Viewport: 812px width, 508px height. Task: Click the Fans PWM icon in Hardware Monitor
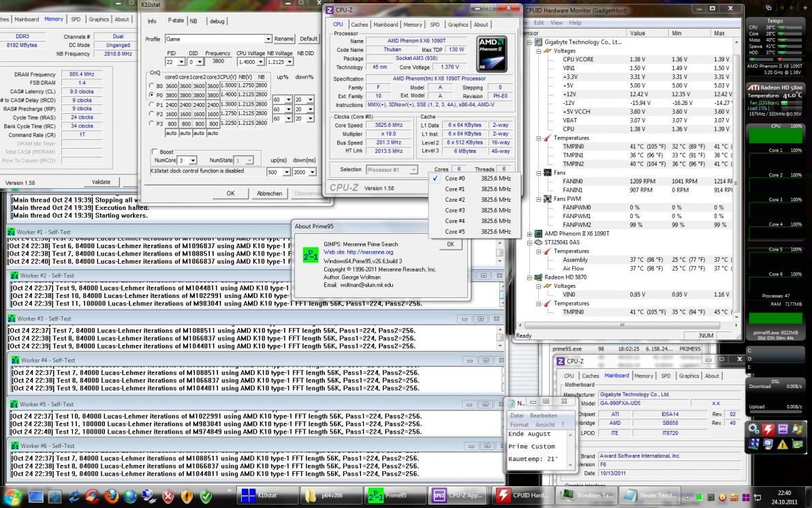548,198
